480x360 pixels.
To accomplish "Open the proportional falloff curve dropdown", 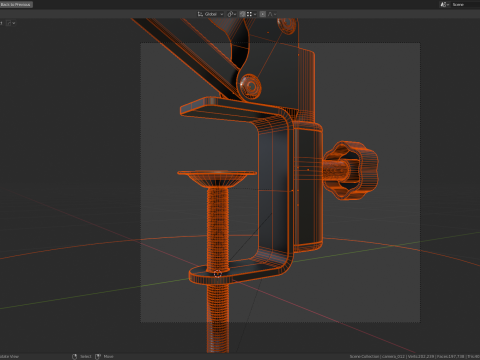I will pos(272,14).
